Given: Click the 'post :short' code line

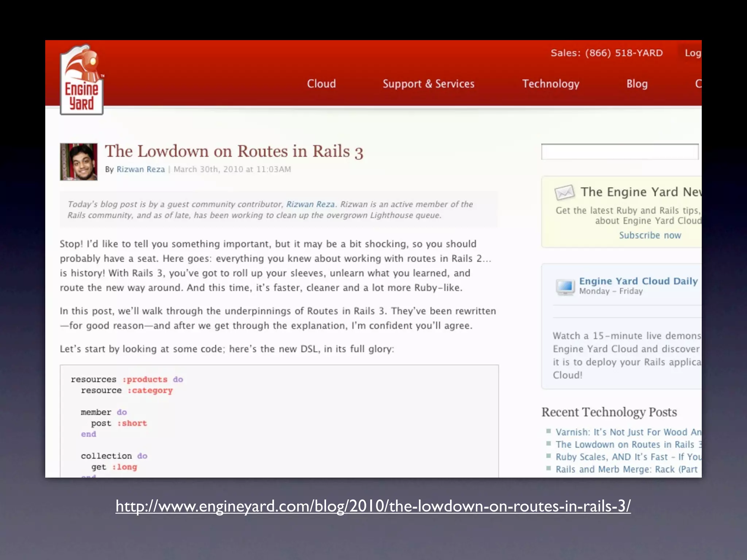Looking at the screenshot, I should [x=119, y=423].
